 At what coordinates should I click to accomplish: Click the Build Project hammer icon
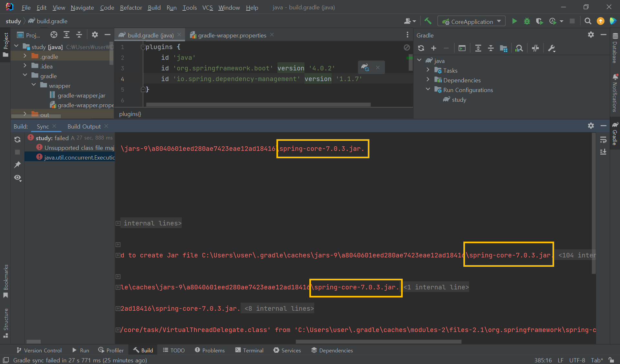pos(428,21)
